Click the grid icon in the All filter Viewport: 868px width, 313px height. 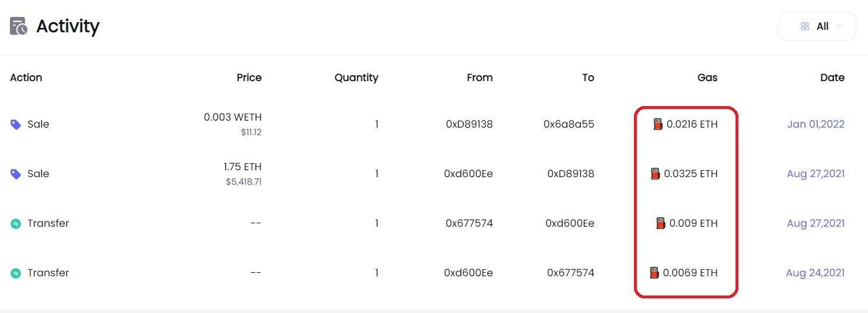point(805,26)
